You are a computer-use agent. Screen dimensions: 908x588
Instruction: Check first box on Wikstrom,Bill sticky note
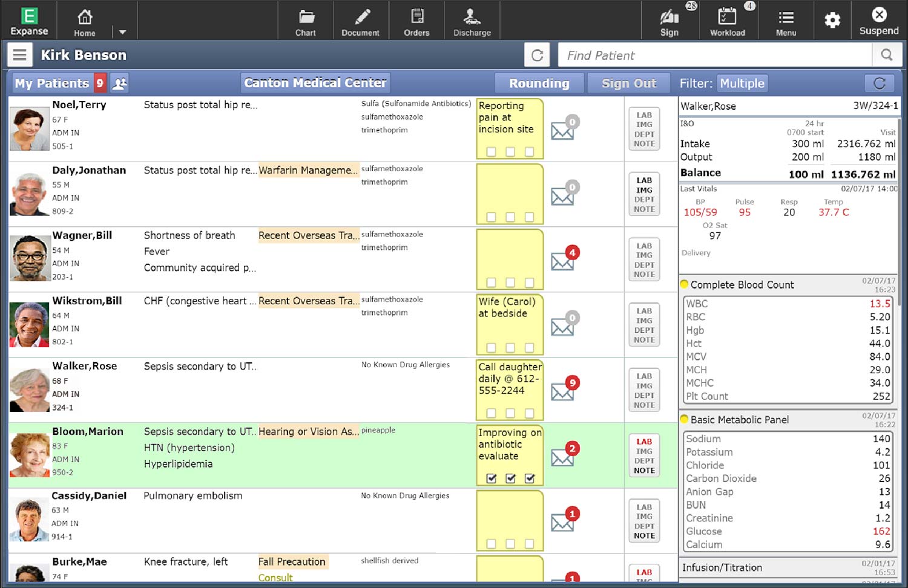(492, 347)
